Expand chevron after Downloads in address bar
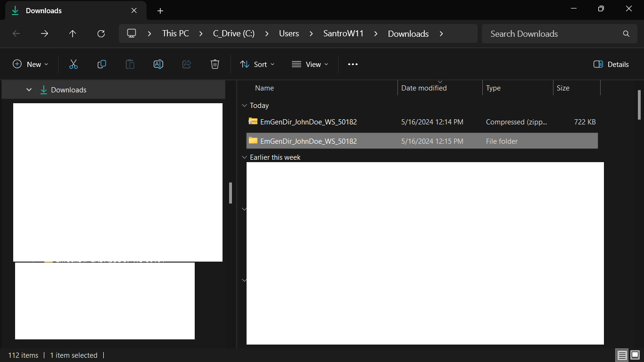Image resolution: width=644 pixels, height=362 pixels. [441, 33]
